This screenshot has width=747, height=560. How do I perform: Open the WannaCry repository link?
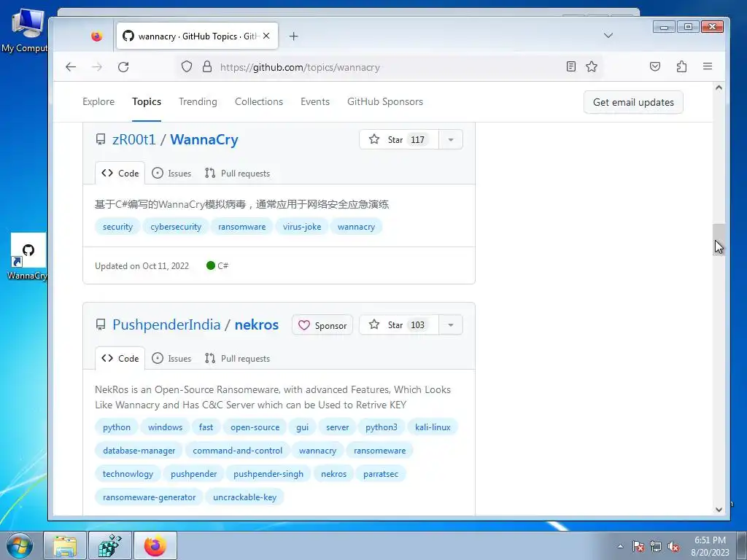204,139
